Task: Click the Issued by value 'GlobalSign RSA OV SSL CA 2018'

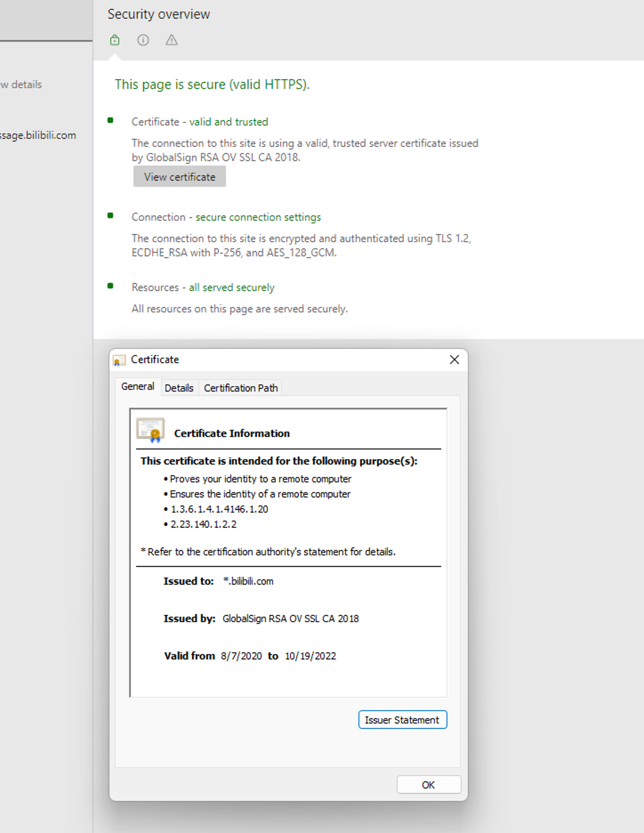Action: click(291, 619)
